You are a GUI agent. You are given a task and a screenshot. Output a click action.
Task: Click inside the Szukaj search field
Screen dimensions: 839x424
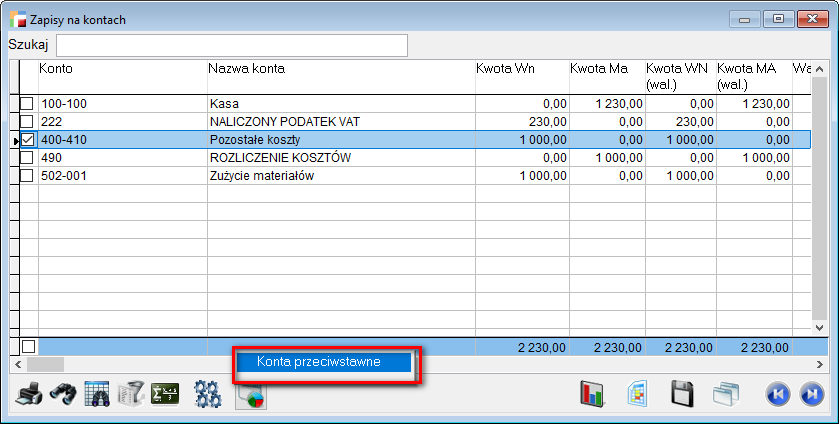[231, 45]
